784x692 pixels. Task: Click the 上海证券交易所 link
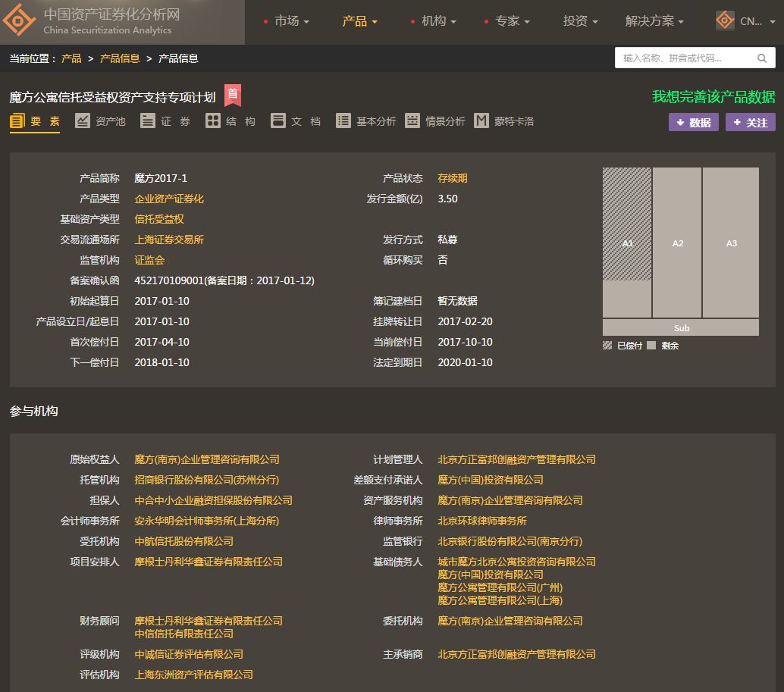tap(169, 240)
